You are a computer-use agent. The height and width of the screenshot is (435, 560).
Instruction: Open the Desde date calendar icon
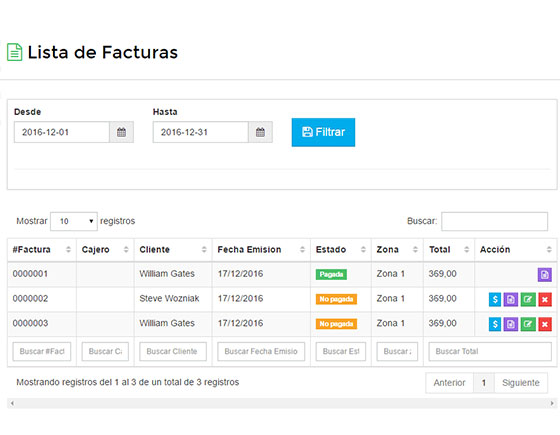click(121, 132)
